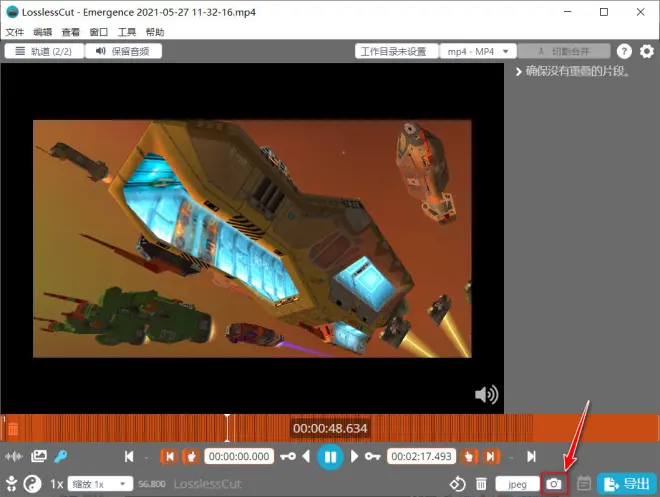Set cut start at current position
The height and width of the screenshot is (497, 660).
[x=192, y=457]
